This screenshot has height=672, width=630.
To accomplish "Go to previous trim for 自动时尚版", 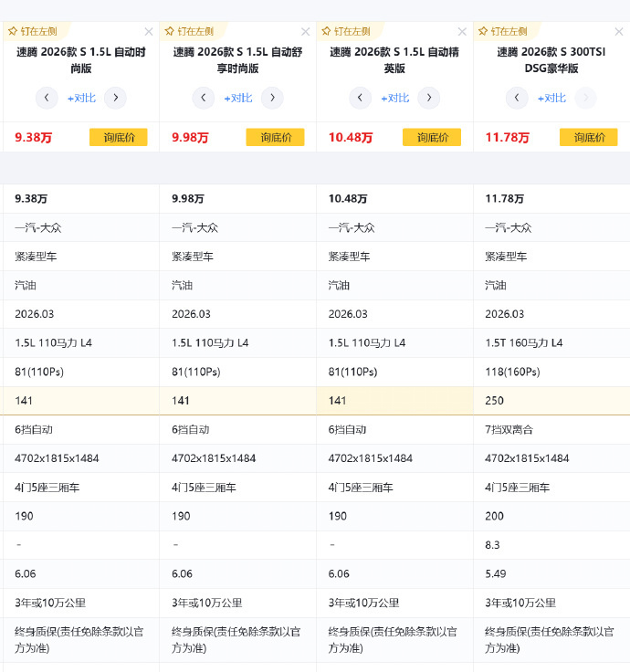I will click(47, 98).
